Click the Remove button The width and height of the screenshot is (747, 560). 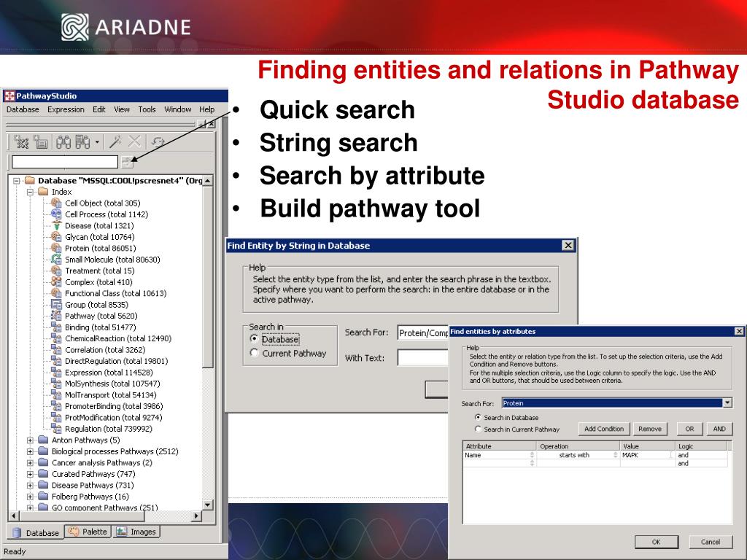click(650, 429)
